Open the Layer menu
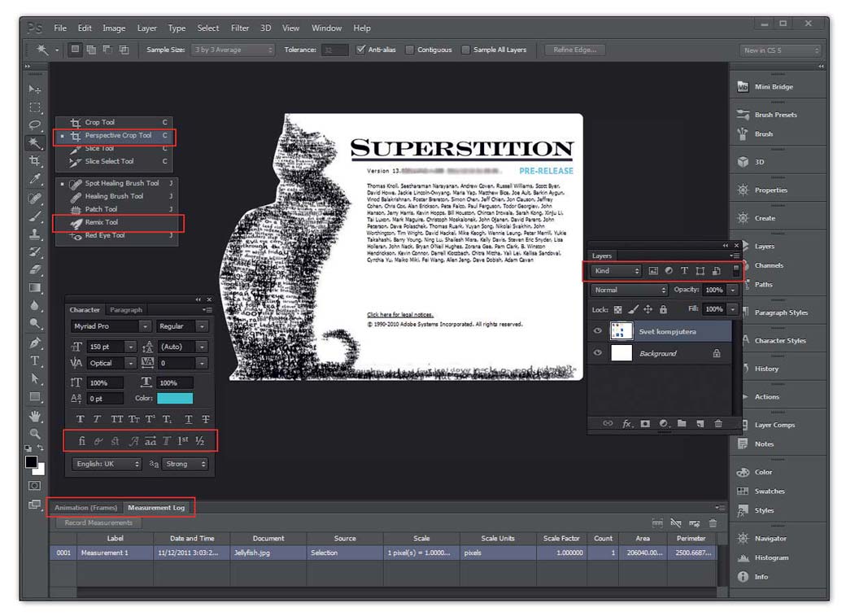 click(x=146, y=28)
